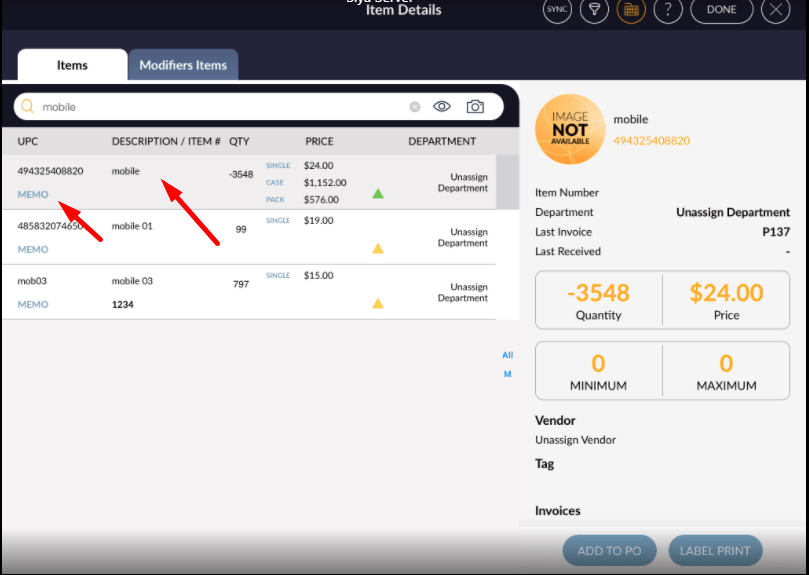Image resolution: width=809 pixels, height=575 pixels.
Task: Click the search field containing 'mobile'
Action: [220, 107]
